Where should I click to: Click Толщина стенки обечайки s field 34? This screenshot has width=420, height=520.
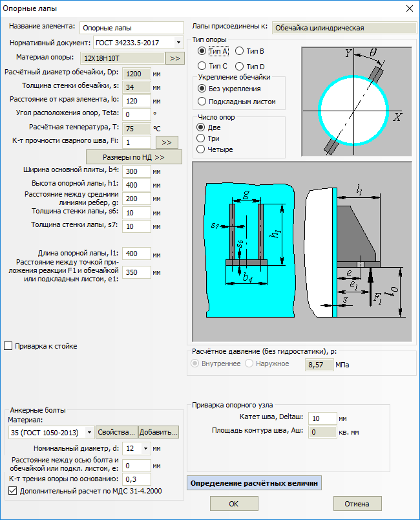(x=136, y=87)
